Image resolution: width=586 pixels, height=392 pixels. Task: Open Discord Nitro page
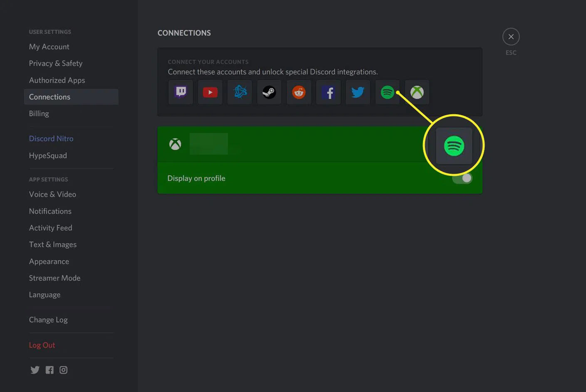[x=51, y=138]
